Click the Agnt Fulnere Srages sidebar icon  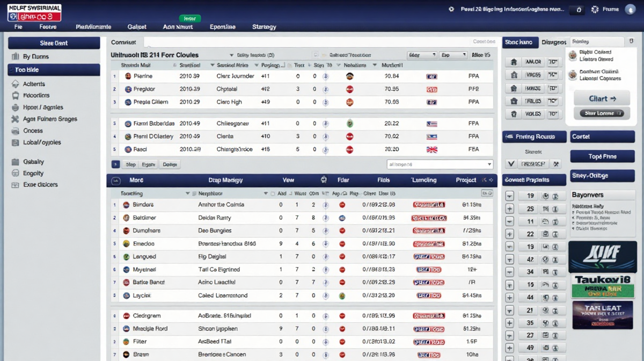(15, 119)
